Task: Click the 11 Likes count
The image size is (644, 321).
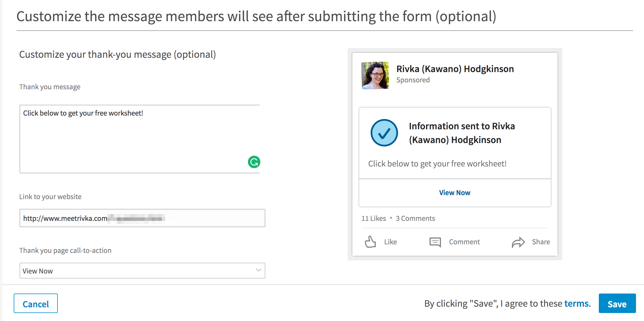Action: pyautogui.click(x=373, y=218)
